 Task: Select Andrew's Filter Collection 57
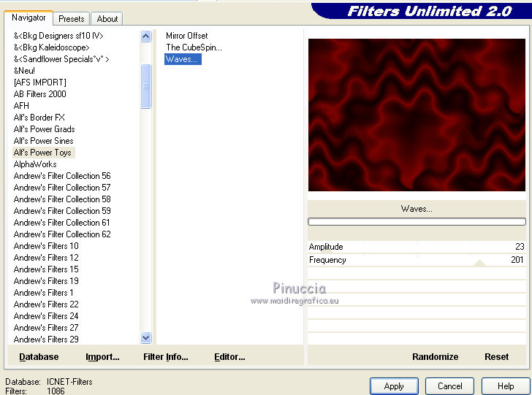pos(62,188)
